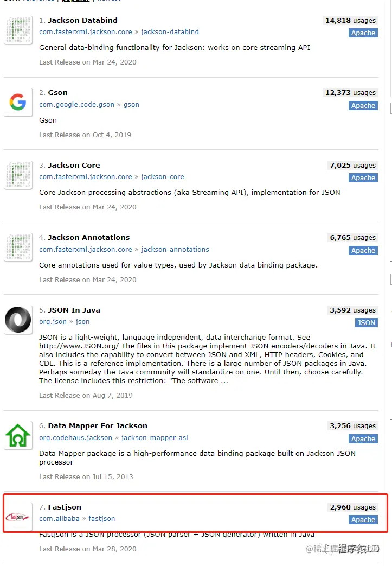Screen dimensions: 392x566
Task: Open the Jackson Databind title link
Action: coord(82,20)
